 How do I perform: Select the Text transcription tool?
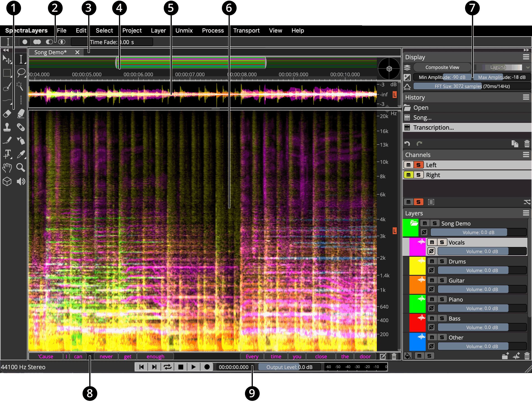click(7, 154)
